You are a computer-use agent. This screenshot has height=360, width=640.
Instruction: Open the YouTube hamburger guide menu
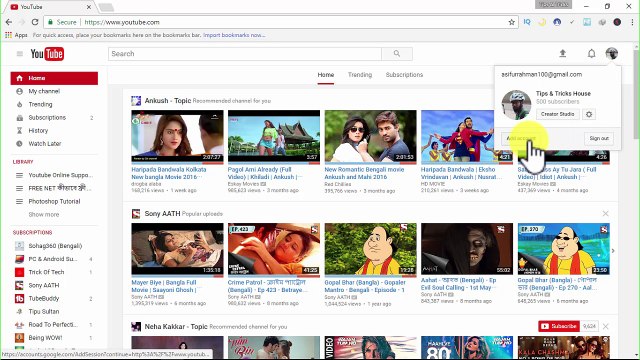tap(19, 54)
